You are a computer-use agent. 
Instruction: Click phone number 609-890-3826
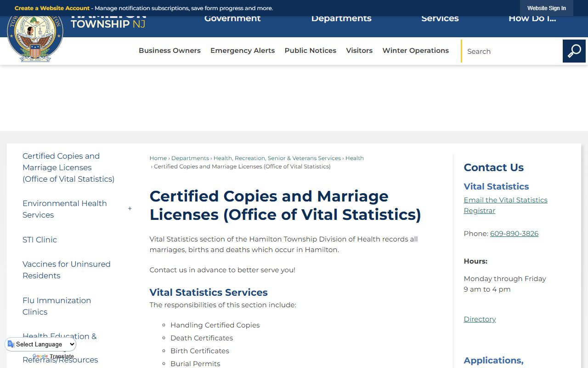(x=514, y=234)
